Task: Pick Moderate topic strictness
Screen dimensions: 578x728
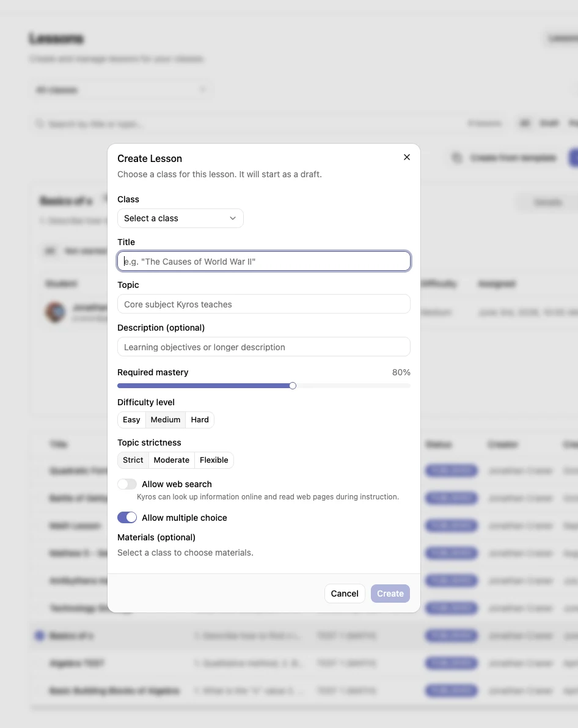Action: [171, 460]
